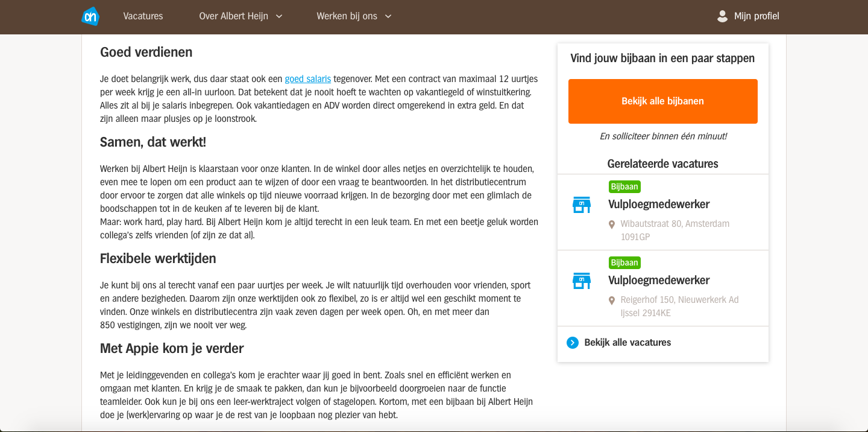The image size is (868, 432).
Task: Click the location pin next to Reigerhof 150
Action: click(x=613, y=300)
